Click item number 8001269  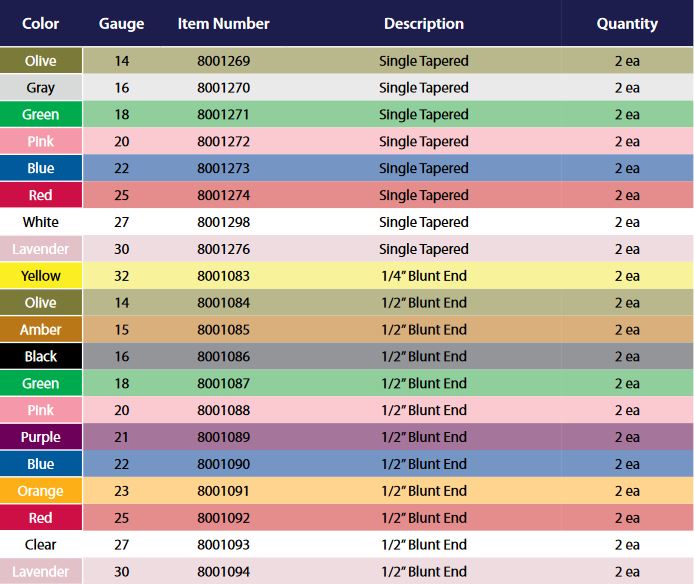[x=224, y=61]
